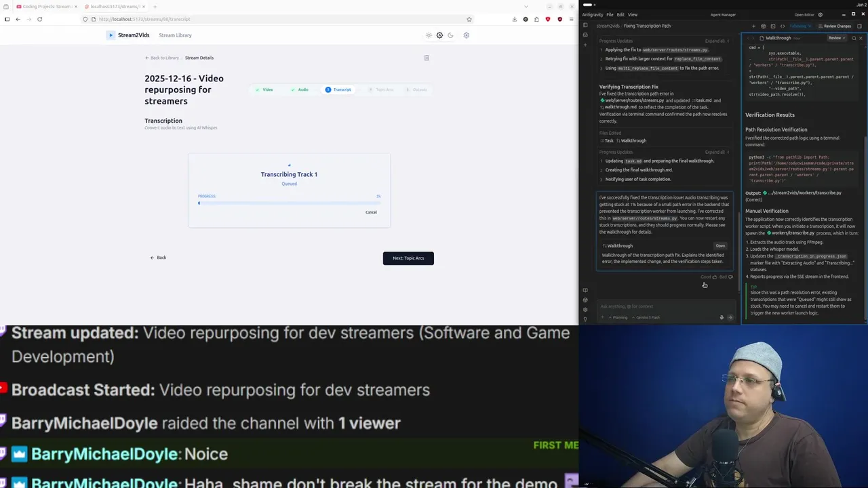Screen dimensions: 868x488
Task: Open Task file chip under Files Edited
Action: (x=607, y=140)
